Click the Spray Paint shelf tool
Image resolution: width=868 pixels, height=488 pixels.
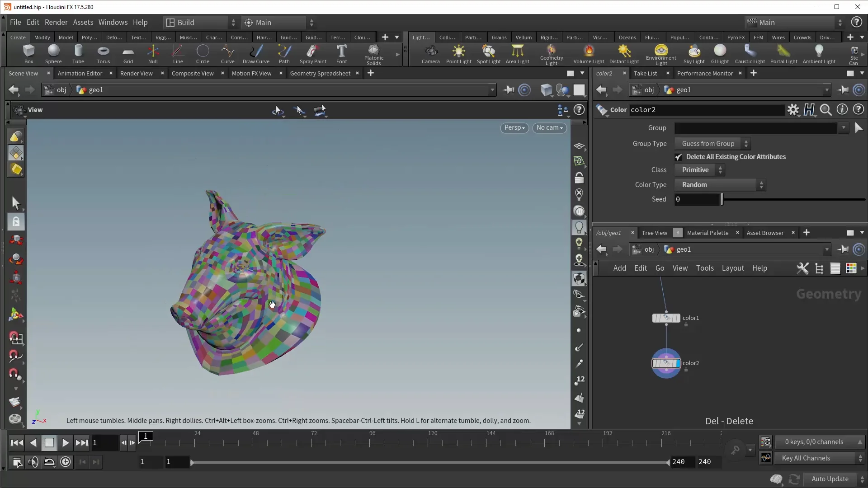click(x=312, y=54)
